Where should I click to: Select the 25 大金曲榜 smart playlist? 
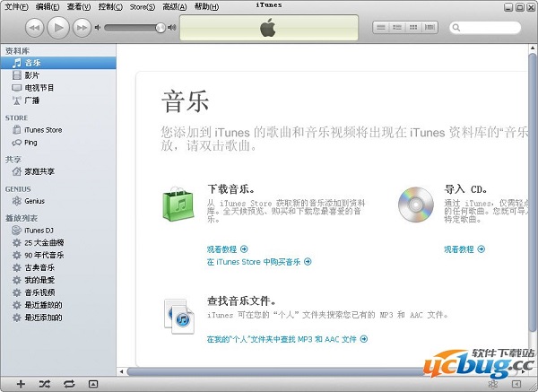coord(58,243)
